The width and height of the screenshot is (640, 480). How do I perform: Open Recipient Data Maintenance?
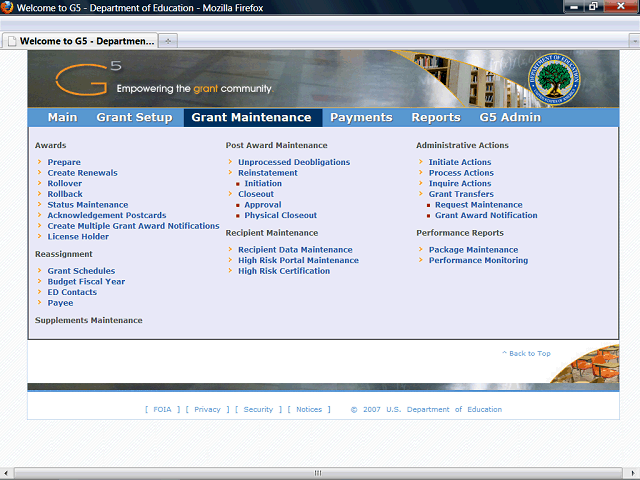[x=295, y=250]
